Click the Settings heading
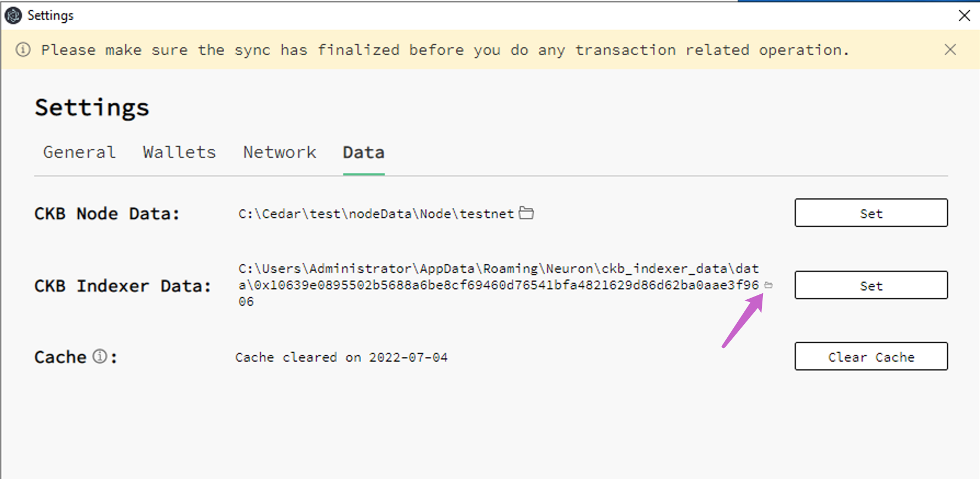The width and height of the screenshot is (980, 479). tap(92, 107)
